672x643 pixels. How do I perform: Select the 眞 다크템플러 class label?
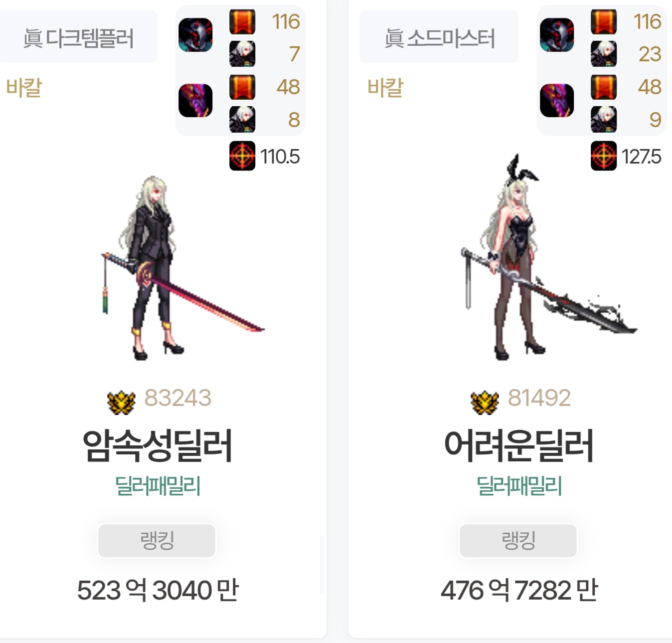[x=78, y=37]
